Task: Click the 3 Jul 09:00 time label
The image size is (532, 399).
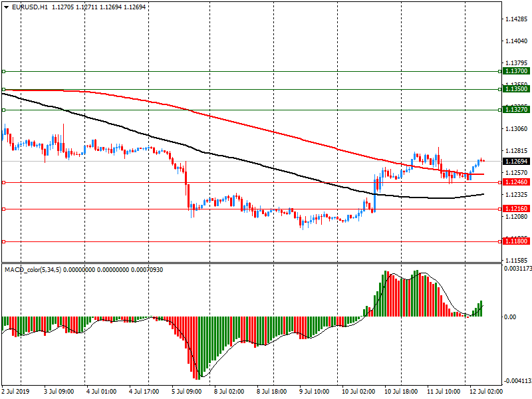Action: coord(59,391)
